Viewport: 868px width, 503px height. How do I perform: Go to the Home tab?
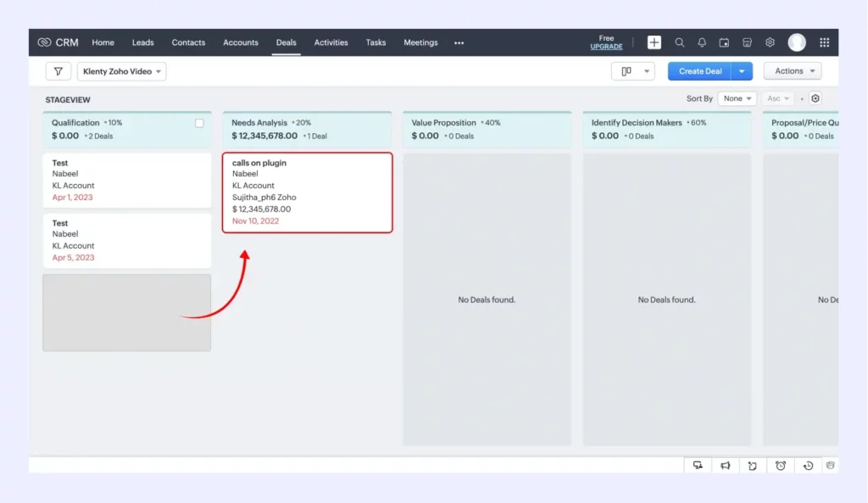point(103,42)
